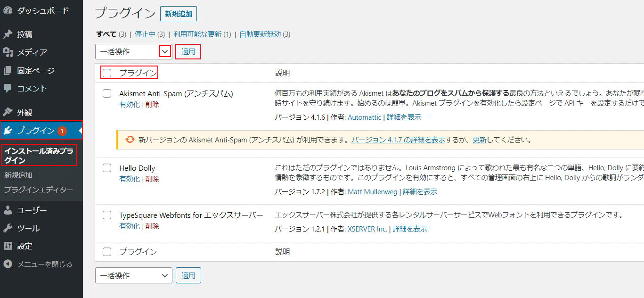Click the Media library icon
Viewport: 644px width, 298px height.
(8, 52)
